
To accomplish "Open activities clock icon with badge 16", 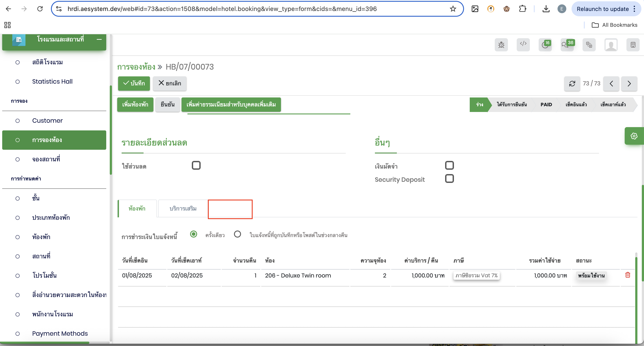I will click(x=545, y=45).
